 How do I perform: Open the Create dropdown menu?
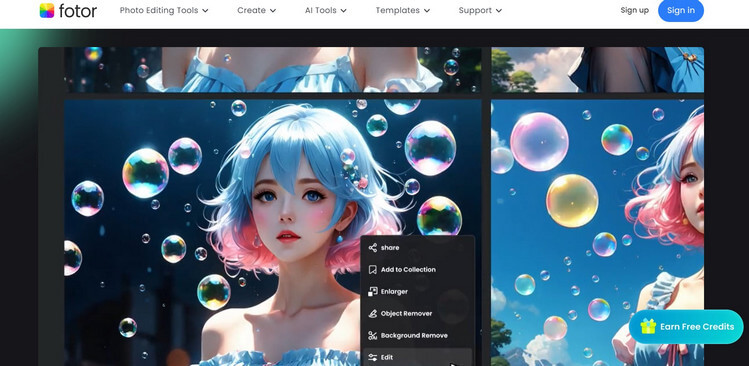257,11
